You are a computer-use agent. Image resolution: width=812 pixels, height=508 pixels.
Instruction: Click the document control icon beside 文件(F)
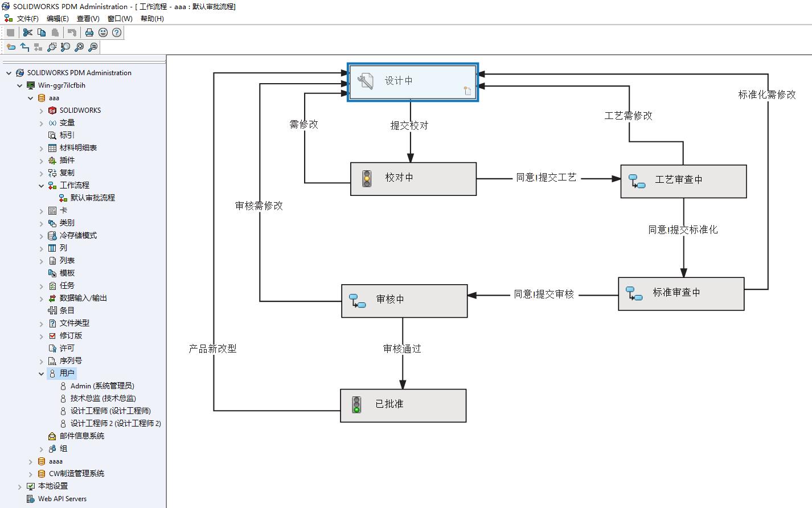[8, 18]
